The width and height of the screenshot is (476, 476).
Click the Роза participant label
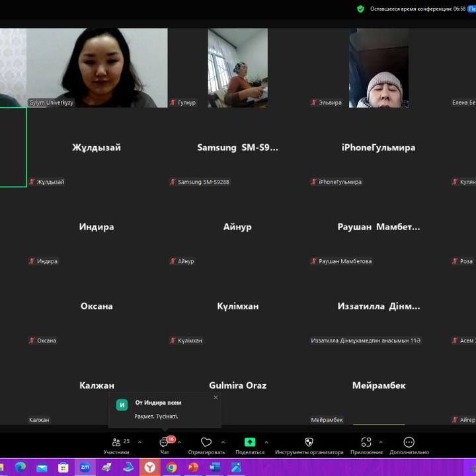point(466,261)
